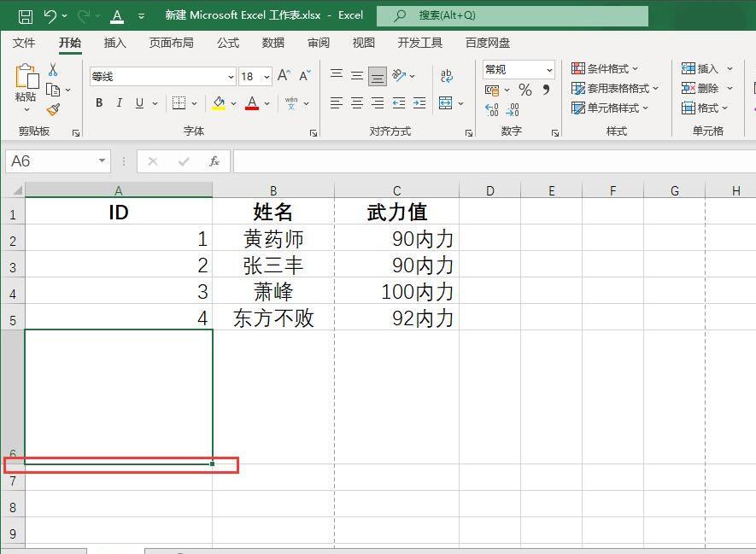Click the Format Painter brush icon
This screenshot has height=554, width=756.
pos(54,110)
